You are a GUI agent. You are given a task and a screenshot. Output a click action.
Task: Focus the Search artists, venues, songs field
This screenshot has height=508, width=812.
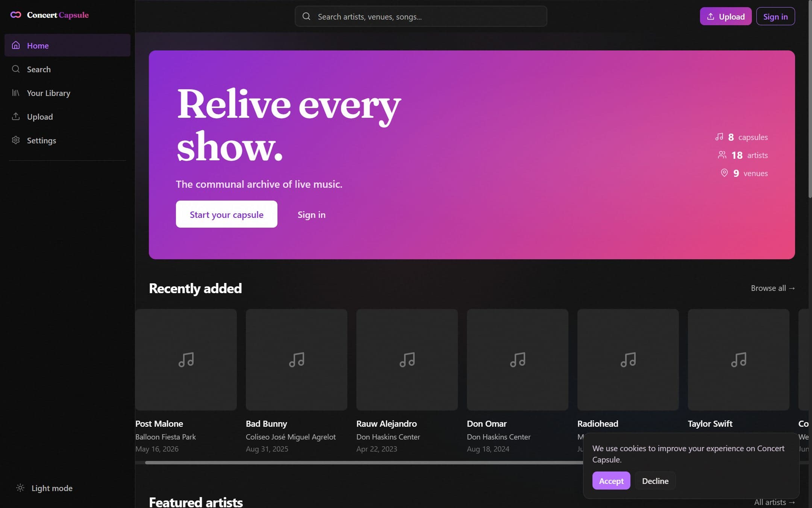tap(421, 16)
